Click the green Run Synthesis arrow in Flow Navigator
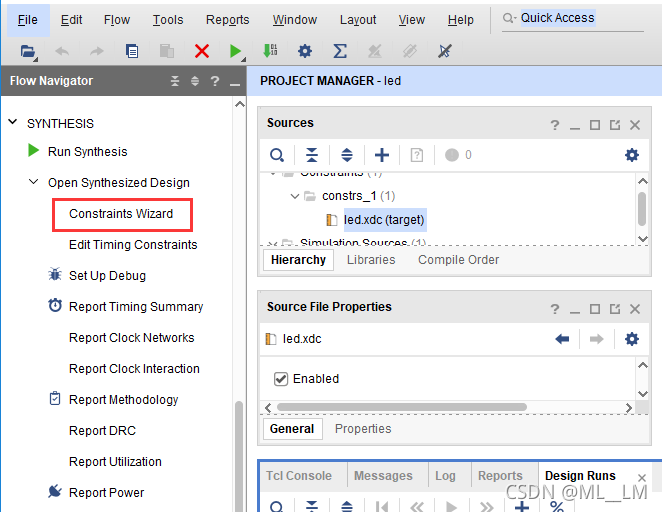This screenshot has width=662, height=512. [x=33, y=152]
